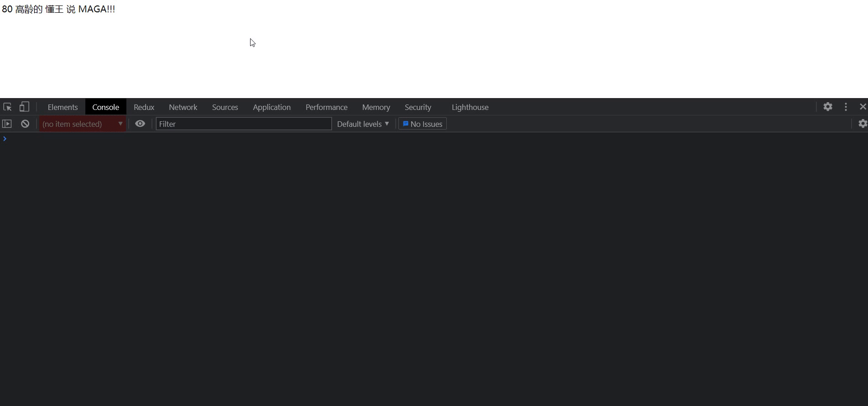Select the Console tab
868x406 pixels.
point(105,107)
